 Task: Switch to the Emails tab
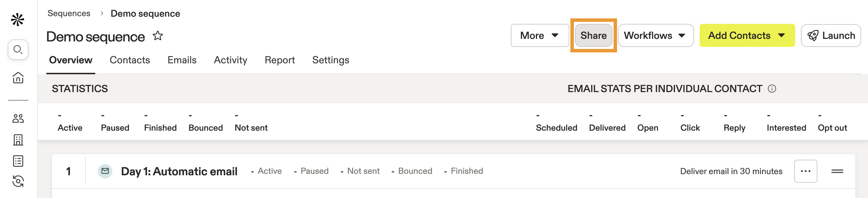point(182,60)
